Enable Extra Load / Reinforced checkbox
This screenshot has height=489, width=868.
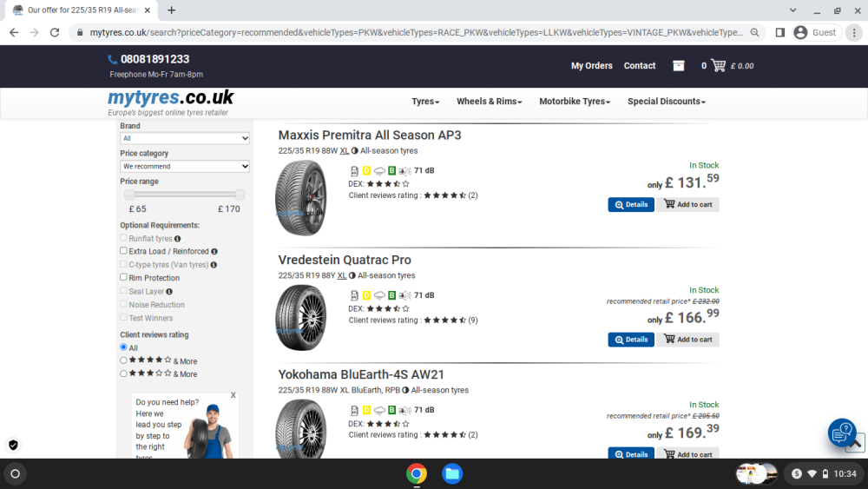coord(123,251)
